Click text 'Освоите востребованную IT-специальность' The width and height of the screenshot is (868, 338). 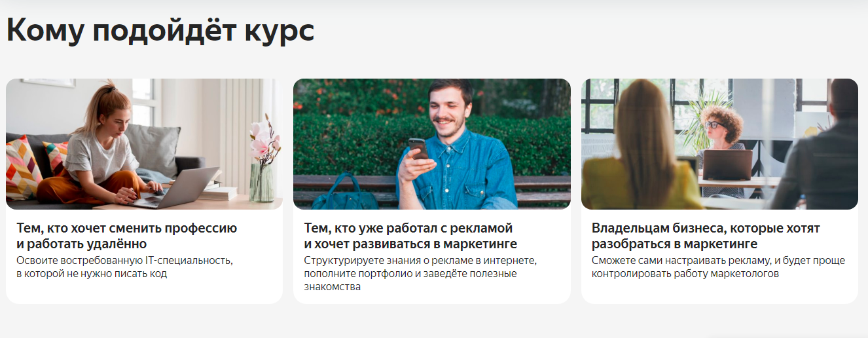(x=124, y=260)
